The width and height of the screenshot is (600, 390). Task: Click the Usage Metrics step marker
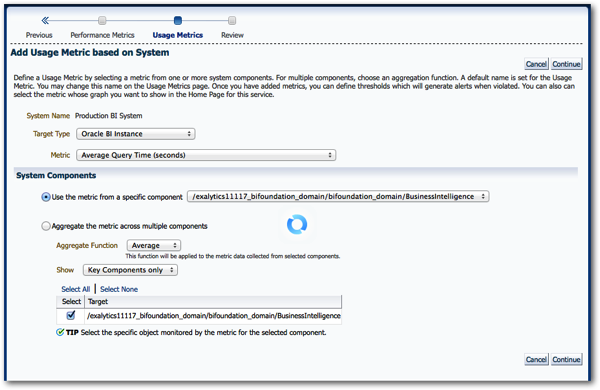point(178,20)
